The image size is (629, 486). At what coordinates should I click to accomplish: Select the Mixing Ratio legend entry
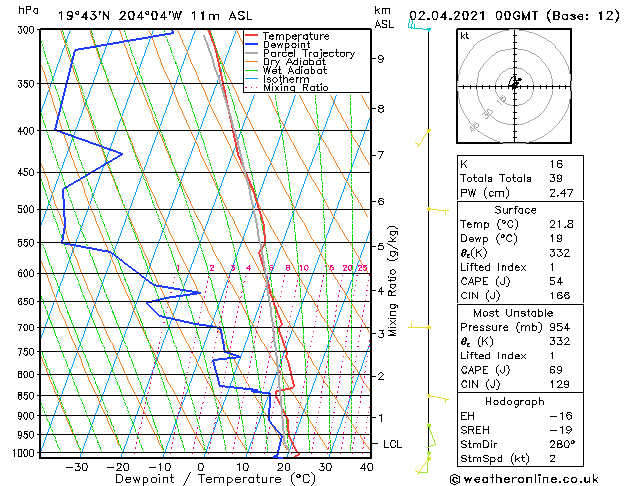pos(296,87)
